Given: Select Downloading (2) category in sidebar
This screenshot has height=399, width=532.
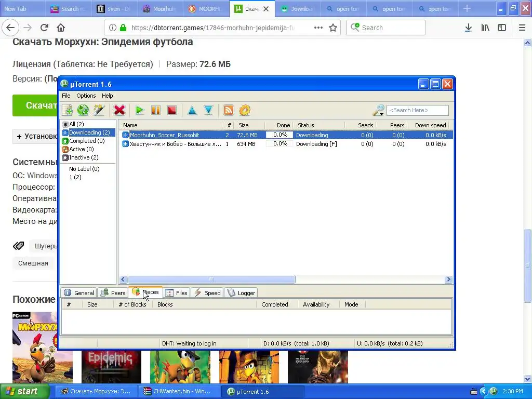Looking at the screenshot, I should click(x=89, y=132).
